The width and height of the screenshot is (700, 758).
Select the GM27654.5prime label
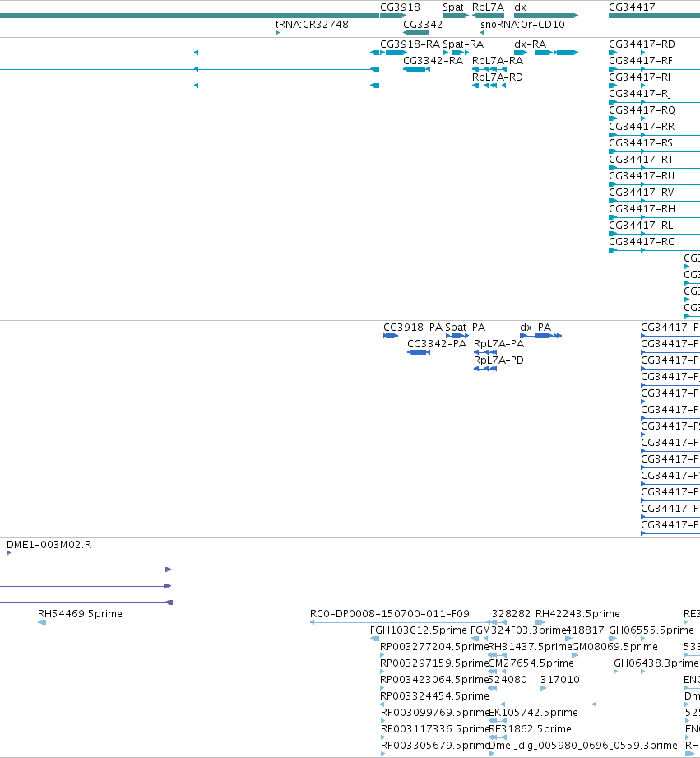click(x=531, y=663)
